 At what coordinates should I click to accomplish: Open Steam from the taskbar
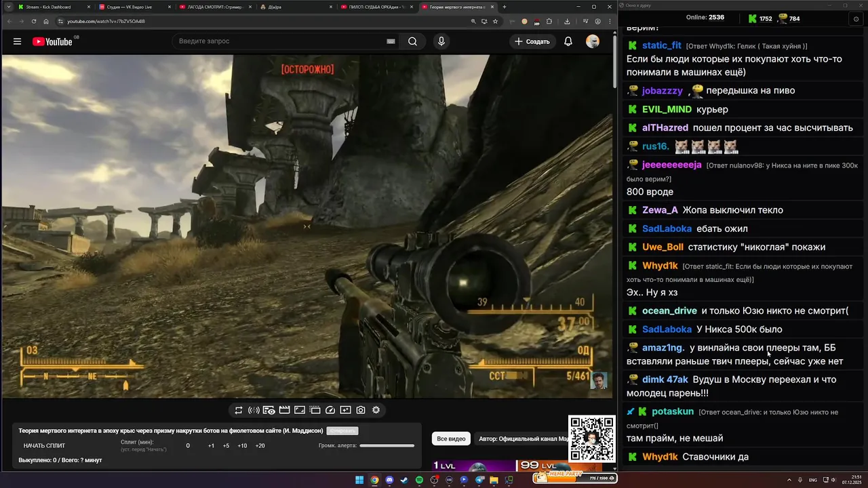point(404,480)
